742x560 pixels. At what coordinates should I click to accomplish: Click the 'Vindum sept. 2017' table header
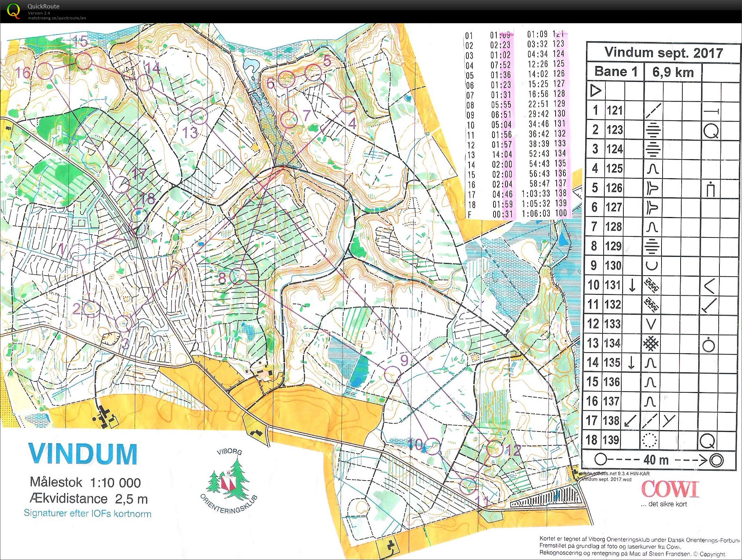pyautogui.click(x=664, y=53)
